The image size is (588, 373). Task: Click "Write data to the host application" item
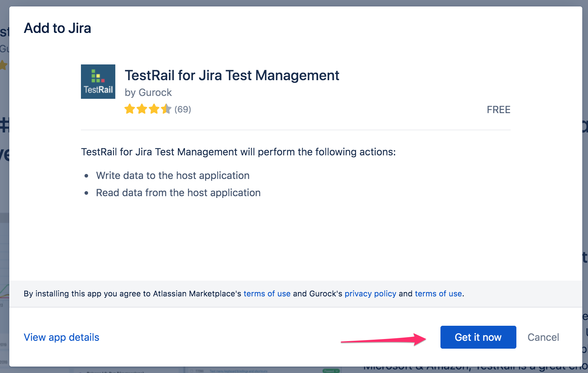173,175
